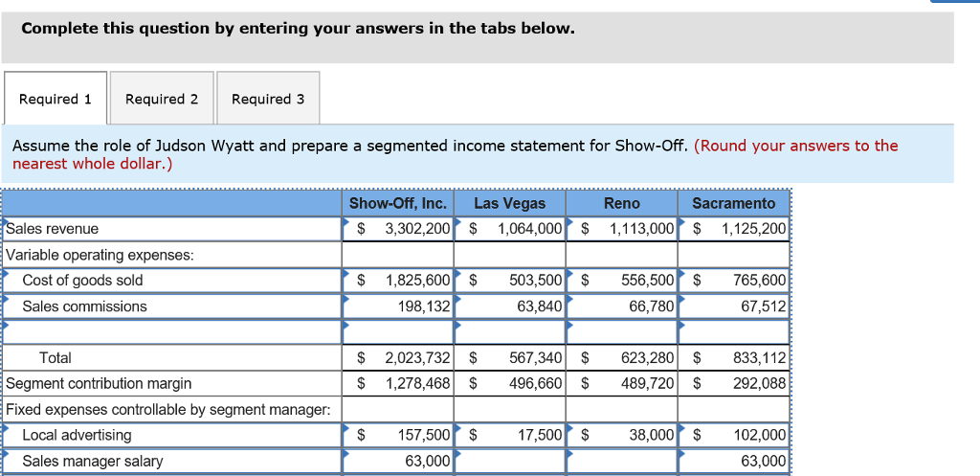Click Show-Off segment contribution margin 1,278,468
Screen dimensions: 980x476
point(398,383)
